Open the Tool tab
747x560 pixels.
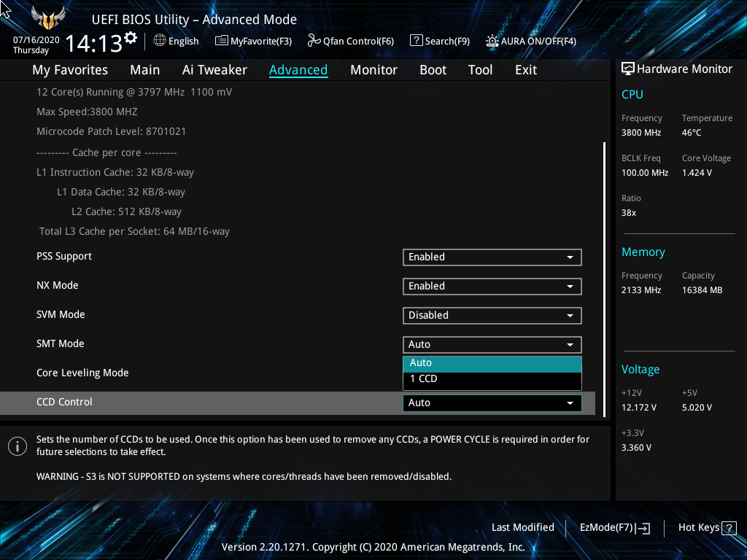coord(480,70)
